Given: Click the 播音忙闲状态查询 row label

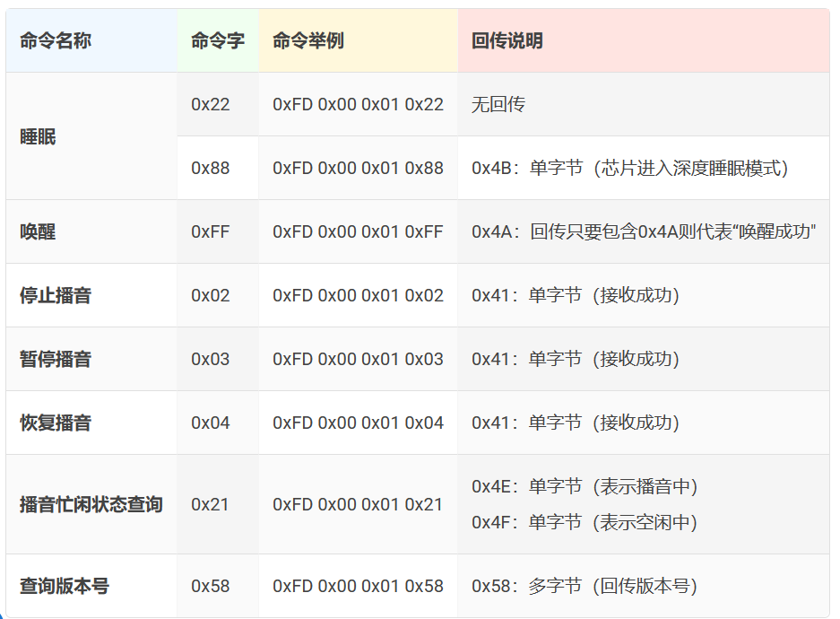Looking at the screenshot, I should (91, 505).
